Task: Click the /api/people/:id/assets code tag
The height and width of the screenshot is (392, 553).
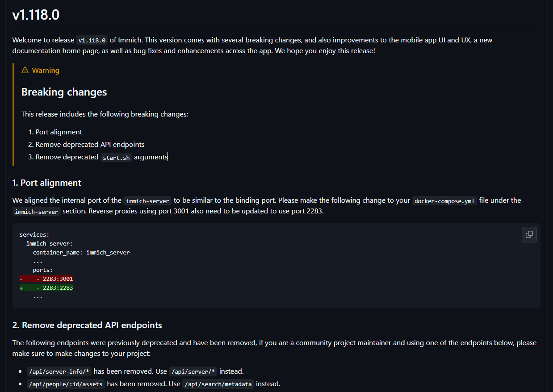Action: tap(66, 384)
